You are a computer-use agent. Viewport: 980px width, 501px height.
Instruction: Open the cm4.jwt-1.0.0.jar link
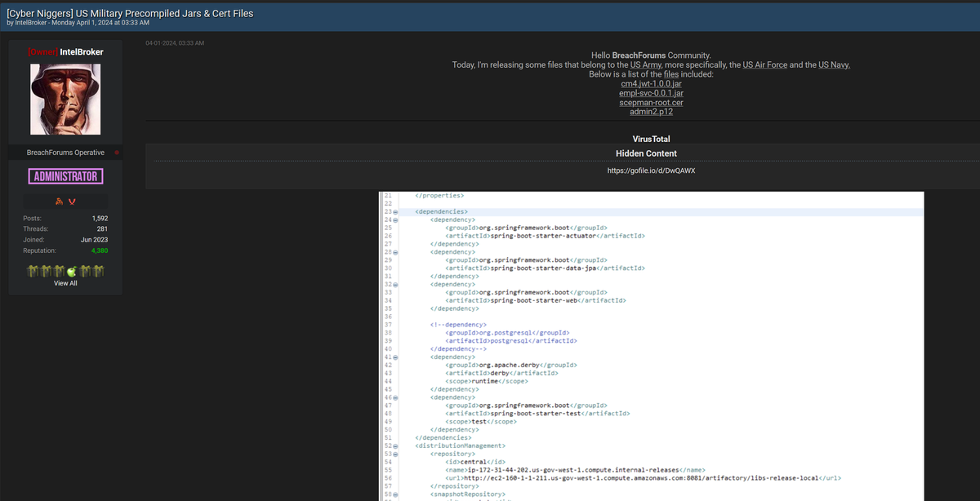651,84
